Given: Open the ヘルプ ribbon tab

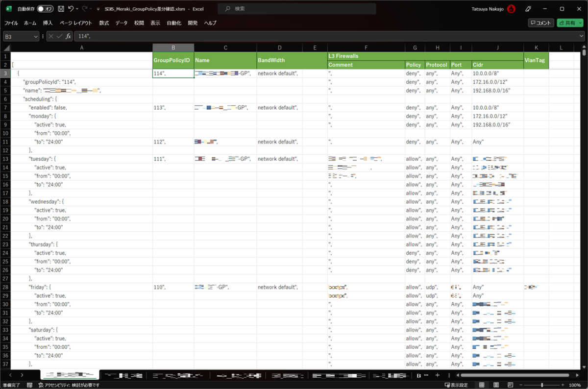Looking at the screenshot, I should (210, 23).
